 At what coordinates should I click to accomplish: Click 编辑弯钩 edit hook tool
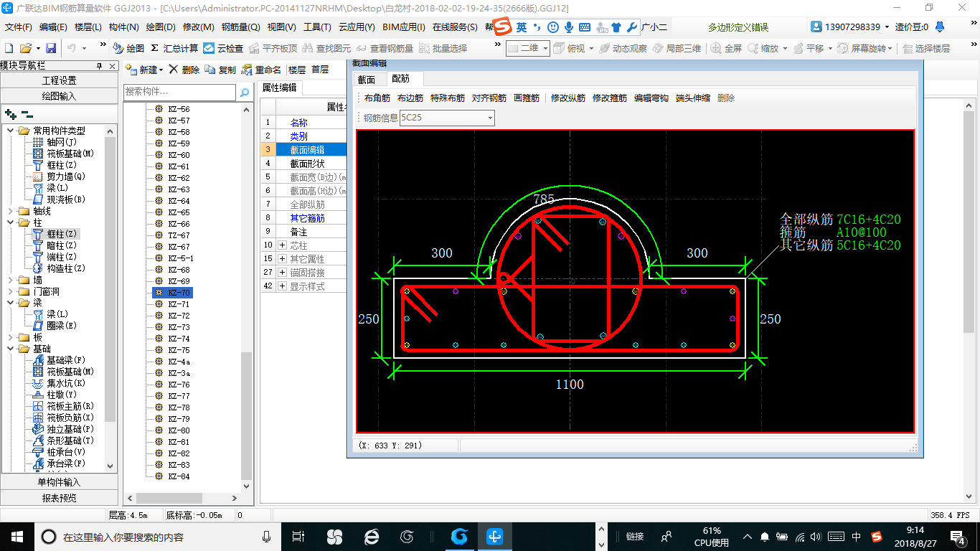pyautogui.click(x=651, y=98)
